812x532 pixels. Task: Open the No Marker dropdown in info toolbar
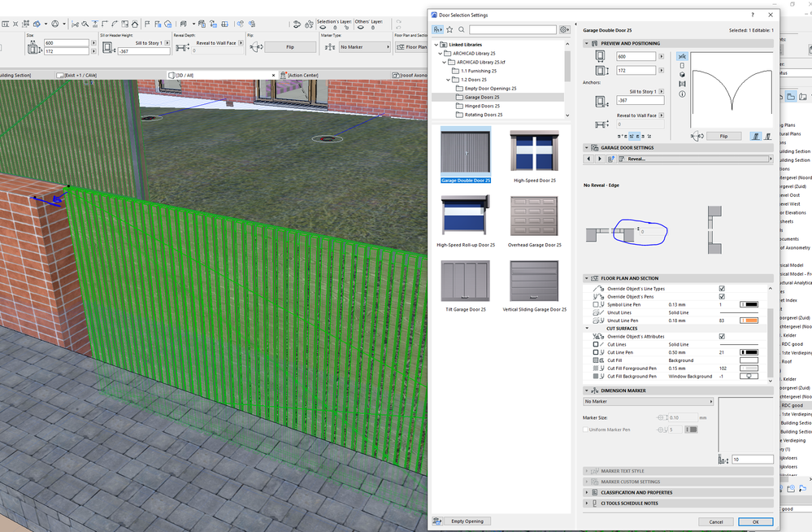click(x=365, y=47)
